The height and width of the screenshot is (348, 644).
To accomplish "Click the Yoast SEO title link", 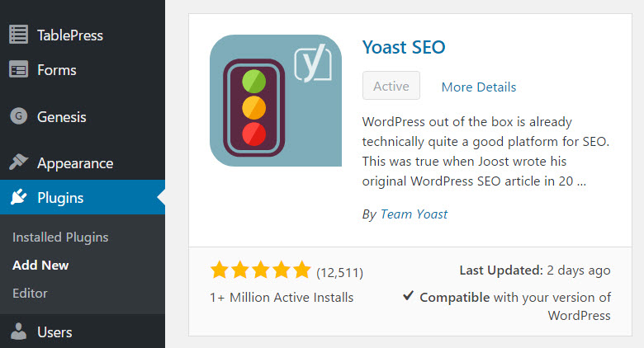I will click(404, 47).
